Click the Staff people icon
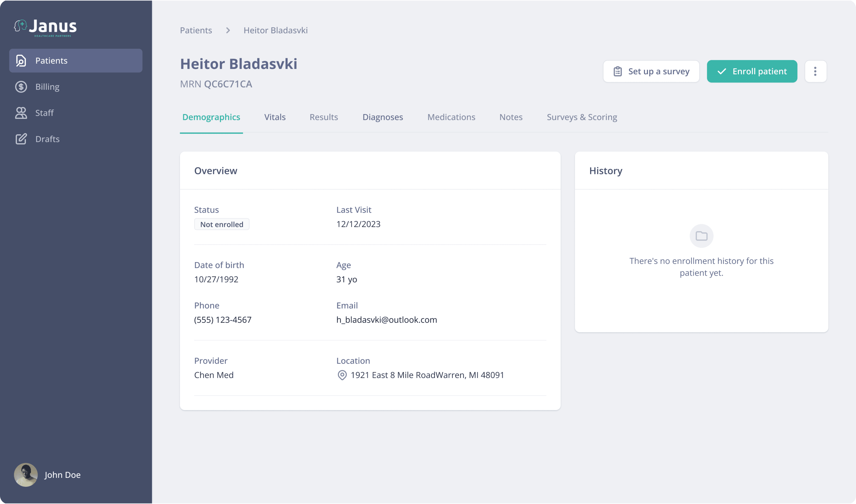 click(x=21, y=113)
